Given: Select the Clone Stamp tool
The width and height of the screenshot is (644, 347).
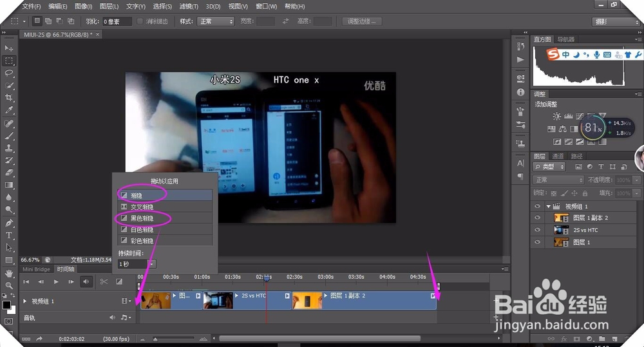Looking at the screenshot, I should coord(8,148).
